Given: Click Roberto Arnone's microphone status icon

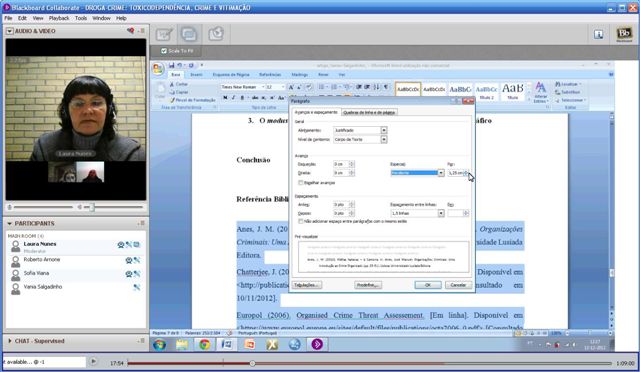Looking at the screenshot, I should click(x=136, y=260).
